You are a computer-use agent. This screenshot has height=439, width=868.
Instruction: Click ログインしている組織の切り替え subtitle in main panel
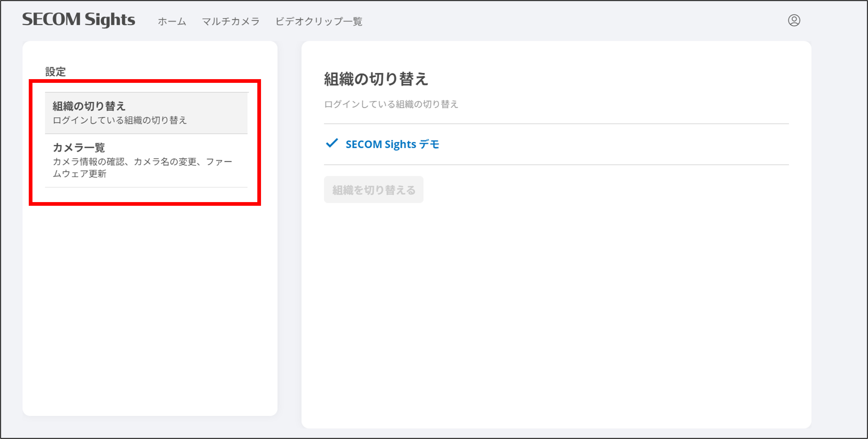pyautogui.click(x=391, y=104)
